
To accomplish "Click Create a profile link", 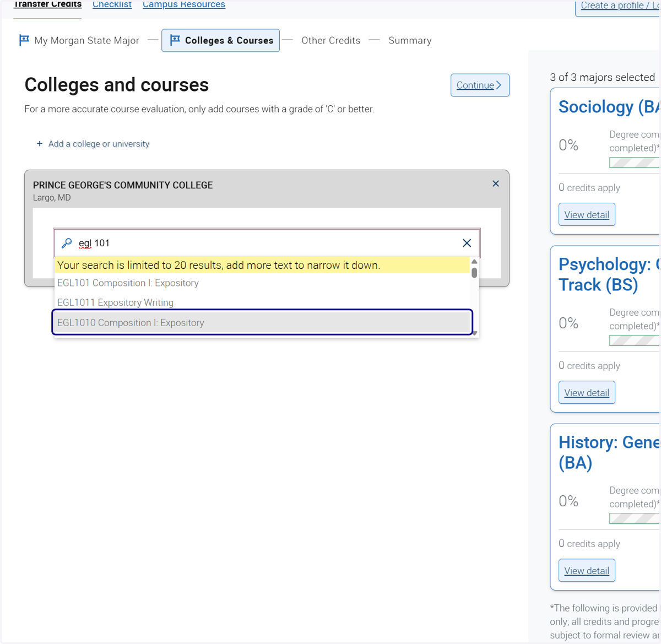I will [x=618, y=6].
